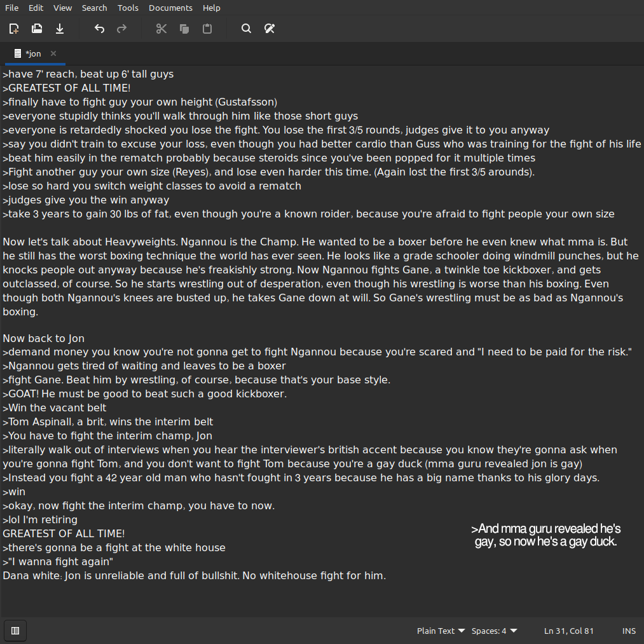Paste from clipboard icon
This screenshot has height=644, width=644.
point(207,29)
